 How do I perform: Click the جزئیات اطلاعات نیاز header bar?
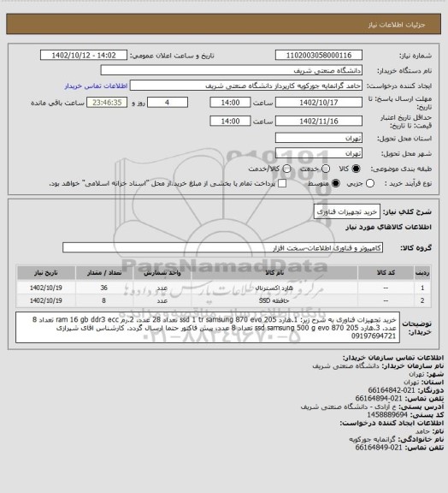pos(223,24)
